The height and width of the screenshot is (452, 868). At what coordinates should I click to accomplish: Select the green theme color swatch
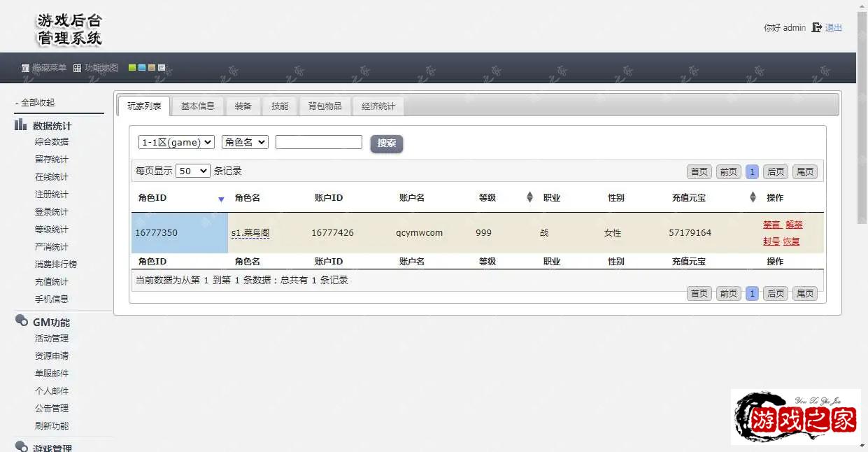(132, 68)
